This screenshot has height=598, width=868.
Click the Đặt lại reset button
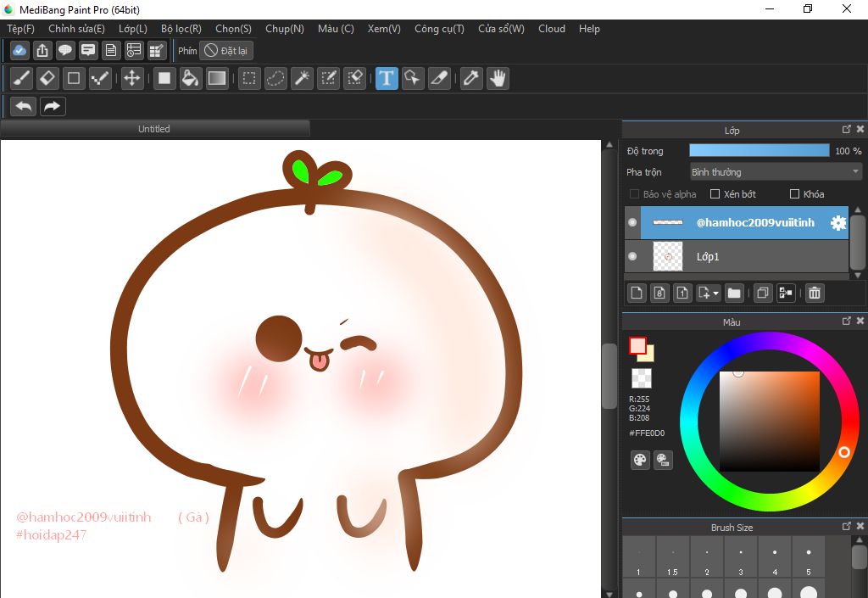pos(226,50)
